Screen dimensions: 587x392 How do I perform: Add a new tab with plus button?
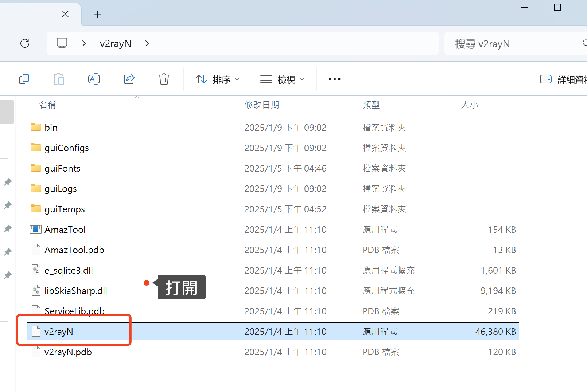point(97,15)
